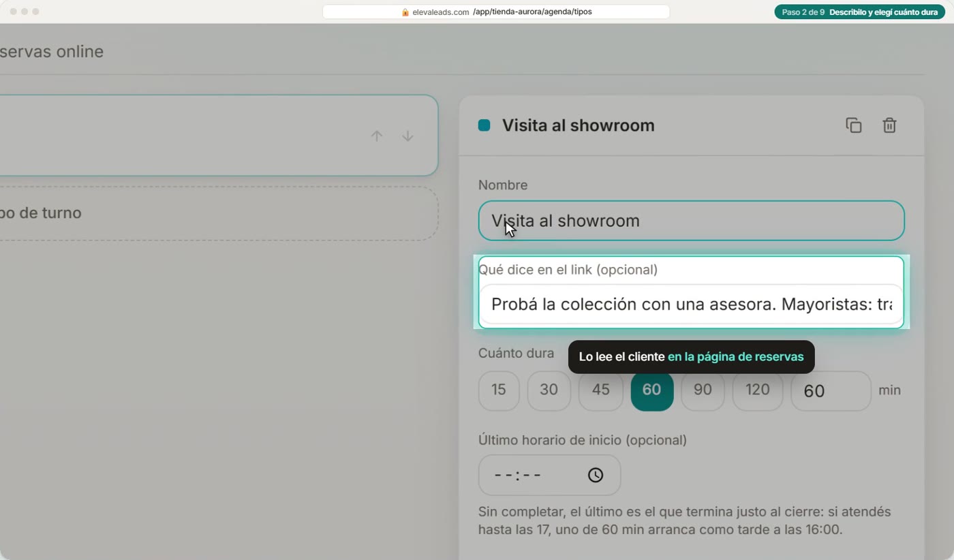Screen dimensions: 954x560
Task: Click the lock icon in address bar
Action: point(405,12)
